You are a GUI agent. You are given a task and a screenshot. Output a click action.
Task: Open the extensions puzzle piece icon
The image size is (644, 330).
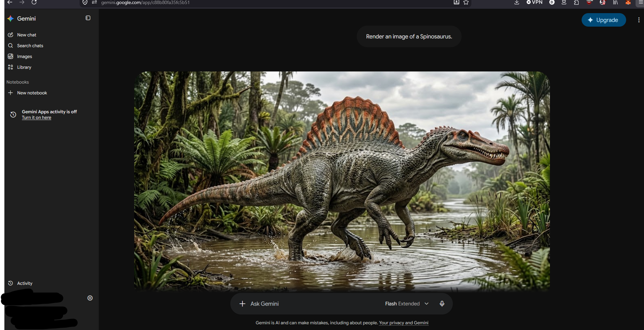[576, 2]
